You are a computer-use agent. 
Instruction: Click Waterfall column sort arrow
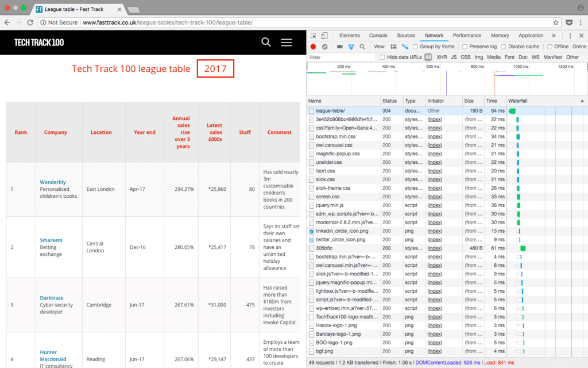[582, 101]
